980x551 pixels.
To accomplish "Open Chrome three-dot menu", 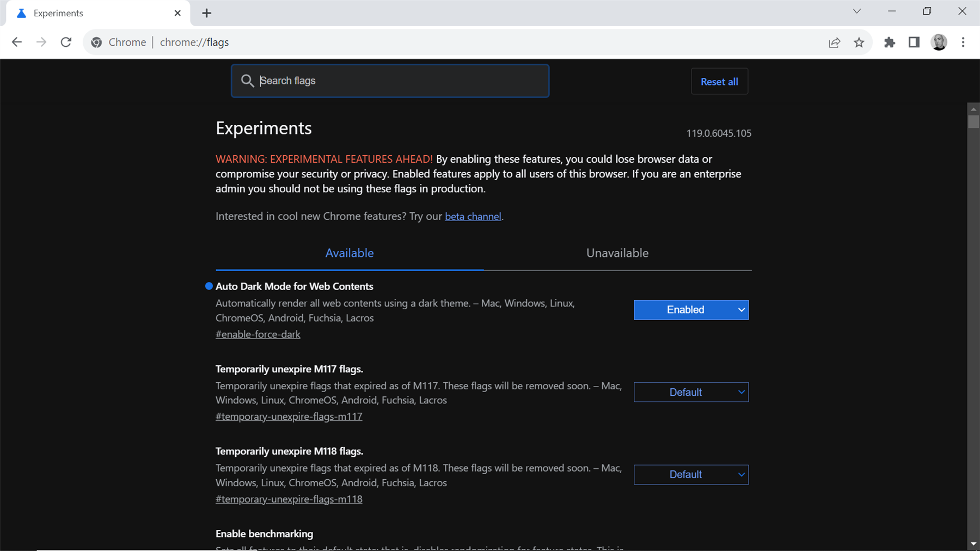I will [963, 42].
